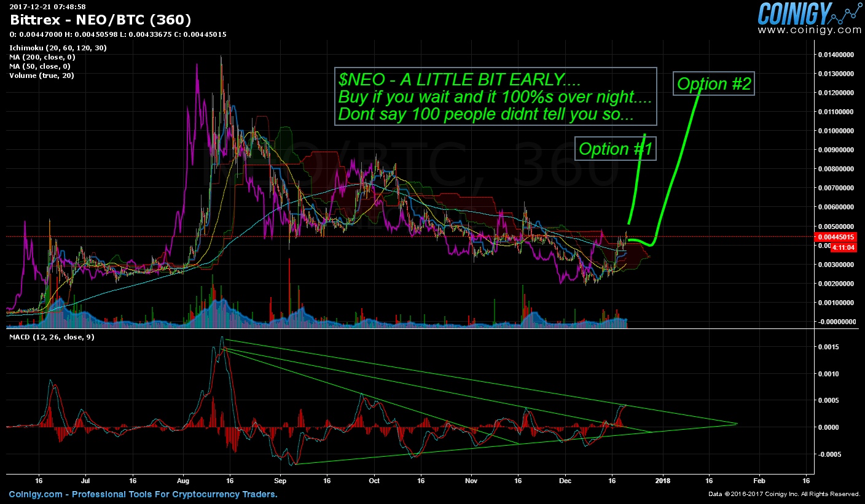The width and height of the screenshot is (865, 504).
Task: Select the Option #1 text box
Action: [616, 149]
